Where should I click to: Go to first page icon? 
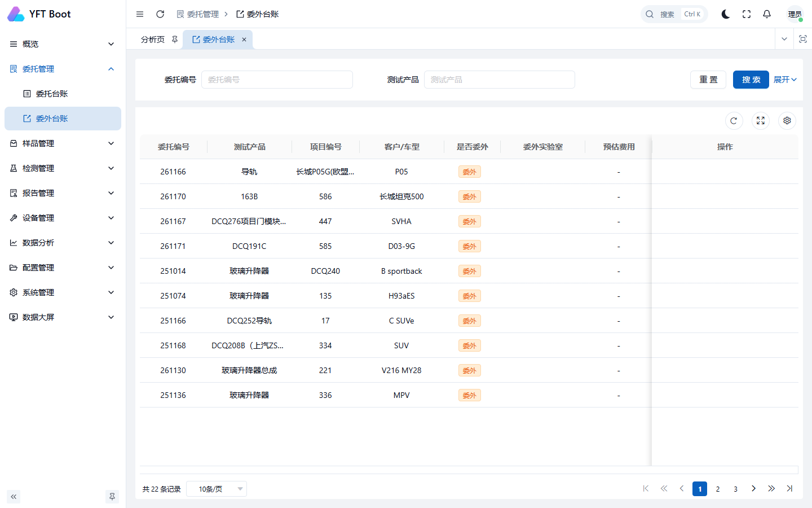point(646,489)
